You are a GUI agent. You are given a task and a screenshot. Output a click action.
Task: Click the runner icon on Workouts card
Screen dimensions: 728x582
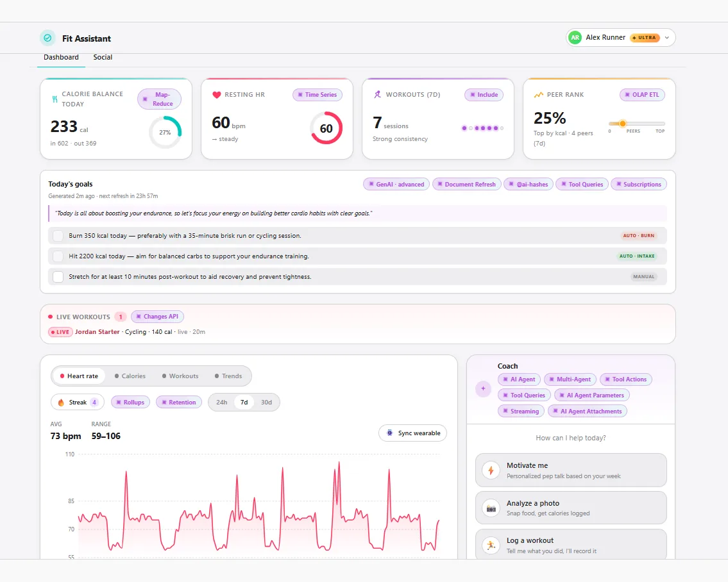(x=377, y=94)
